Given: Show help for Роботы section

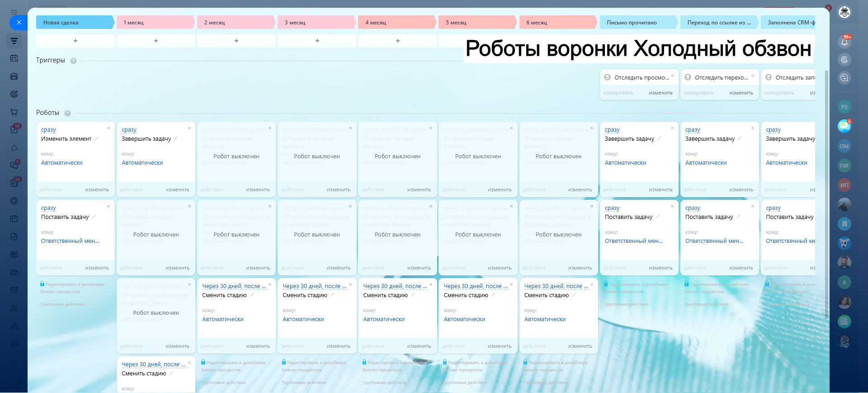Looking at the screenshot, I should [x=67, y=113].
